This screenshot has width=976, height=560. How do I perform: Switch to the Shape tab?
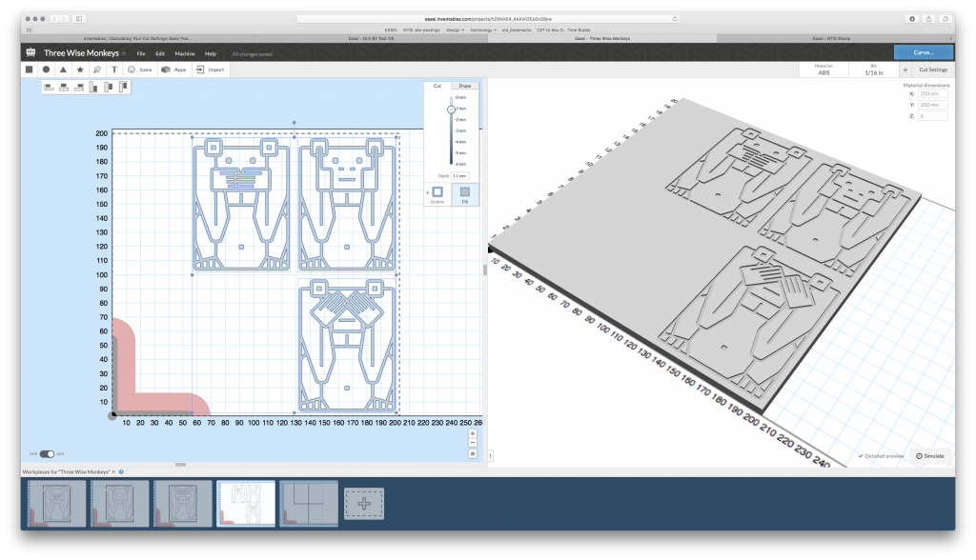(x=464, y=86)
